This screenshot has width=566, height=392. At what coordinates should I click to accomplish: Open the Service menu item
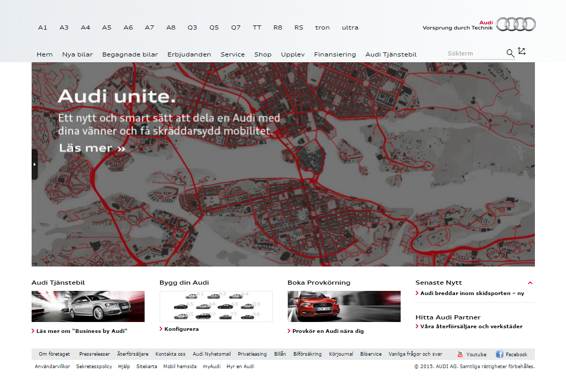click(x=233, y=54)
